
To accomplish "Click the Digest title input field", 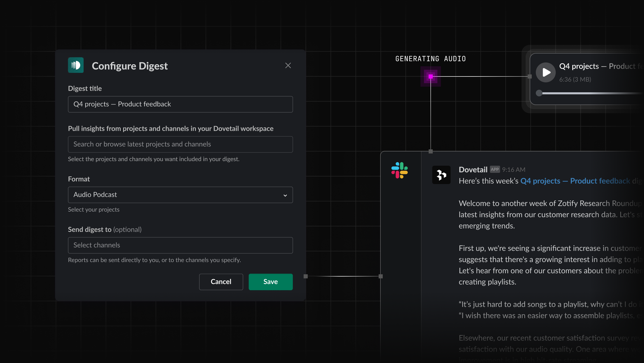I will pyautogui.click(x=180, y=104).
